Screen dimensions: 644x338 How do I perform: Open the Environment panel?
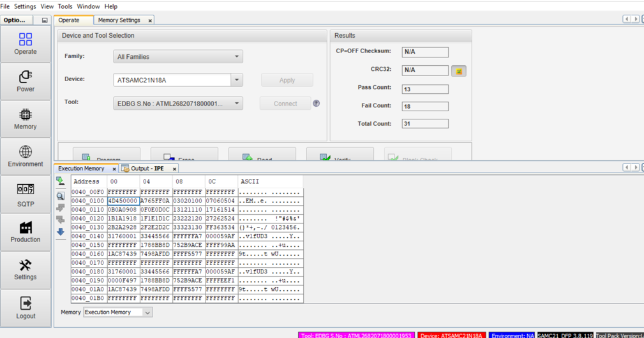pyautogui.click(x=26, y=156)
